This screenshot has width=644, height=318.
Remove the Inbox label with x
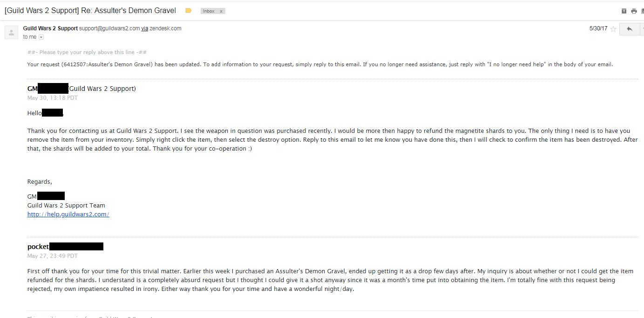coord(221,11)
